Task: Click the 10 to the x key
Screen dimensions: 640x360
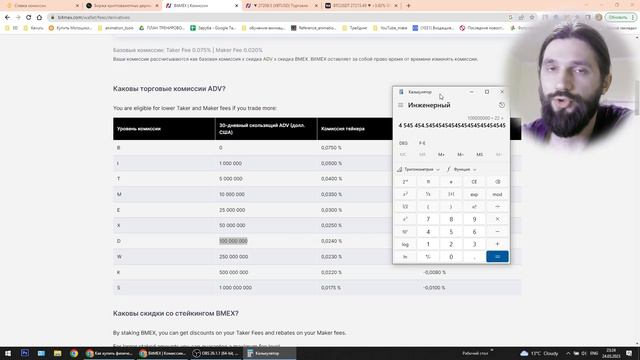Action: point(405,232)
